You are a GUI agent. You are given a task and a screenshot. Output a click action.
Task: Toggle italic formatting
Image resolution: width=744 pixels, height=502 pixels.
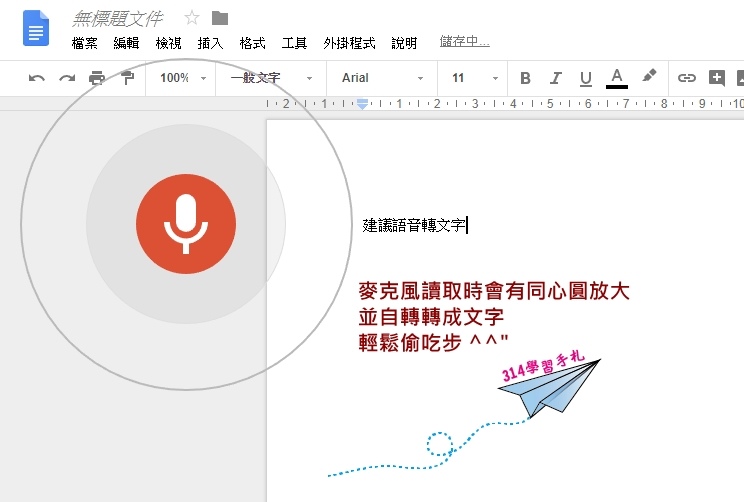[x=556, y=78]
